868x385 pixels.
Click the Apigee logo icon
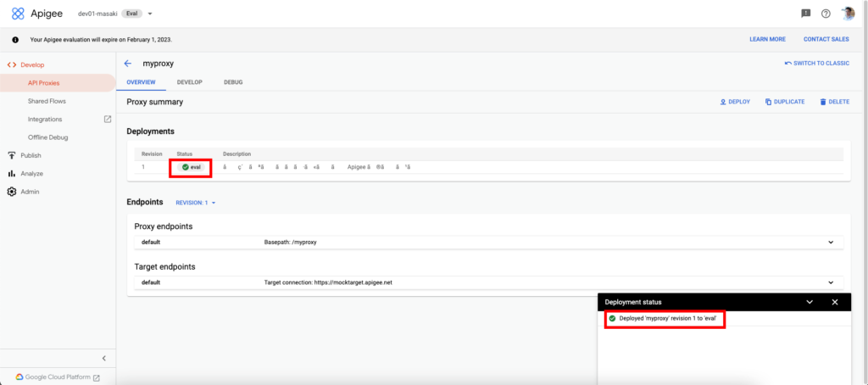point(18,14)
